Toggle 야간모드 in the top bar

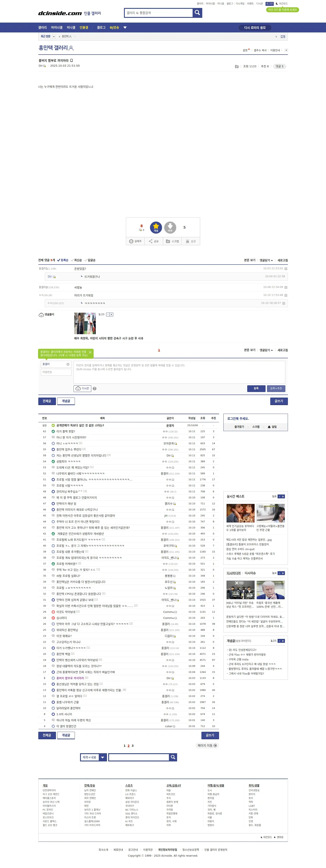pos(282,4)
